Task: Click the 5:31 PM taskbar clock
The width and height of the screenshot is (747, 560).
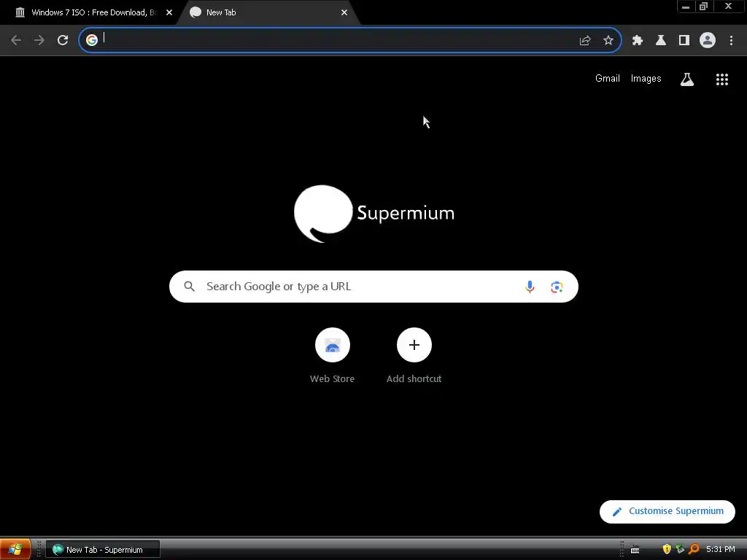Action: 720,550
